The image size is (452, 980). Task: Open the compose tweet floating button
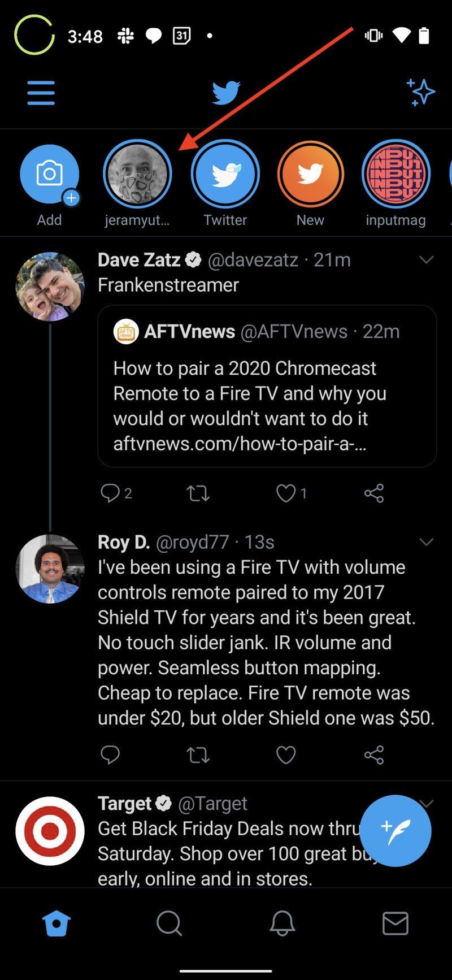click(x=395, y=830)
